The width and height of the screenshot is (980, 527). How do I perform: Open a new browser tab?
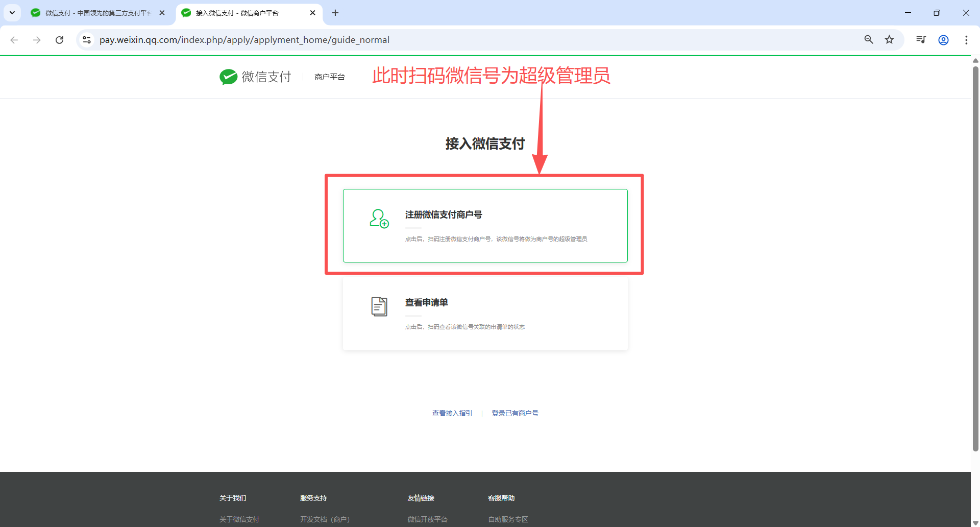click(x=335, y=13)
